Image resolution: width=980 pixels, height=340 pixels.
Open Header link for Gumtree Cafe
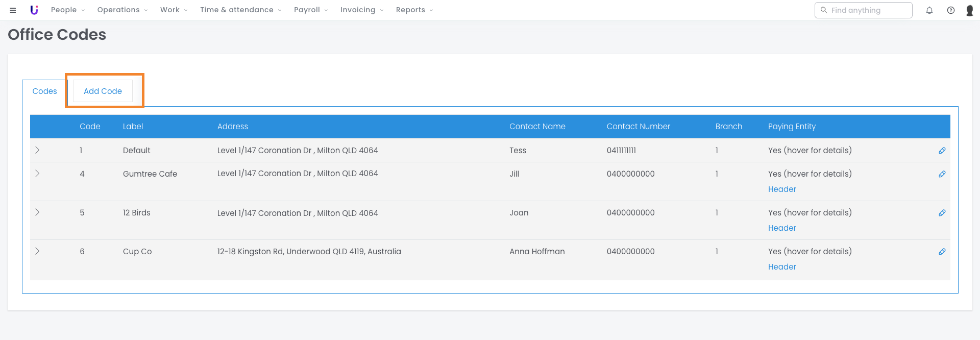(782, 189)
